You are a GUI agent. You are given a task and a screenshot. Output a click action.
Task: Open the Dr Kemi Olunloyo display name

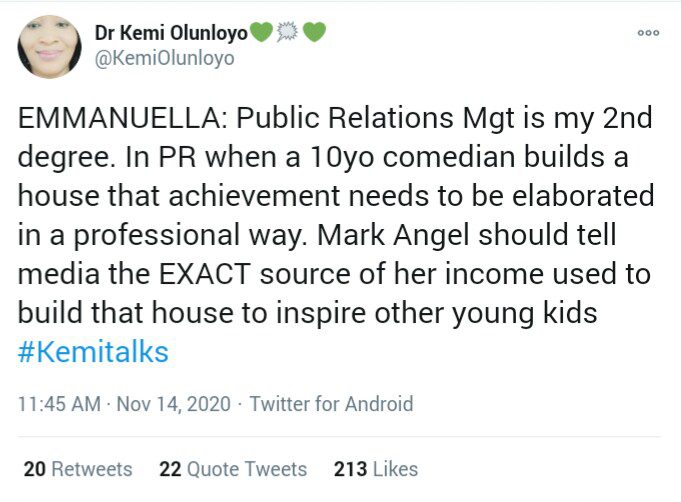click(x=171, y=33)
